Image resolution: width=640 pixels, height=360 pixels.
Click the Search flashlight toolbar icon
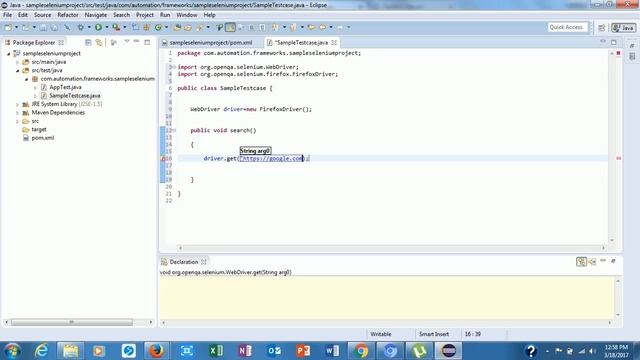(200, 27)
